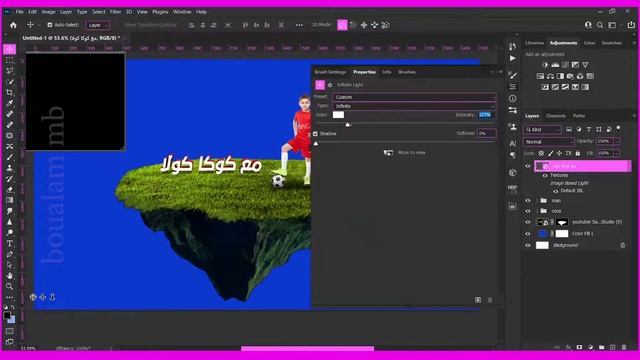Screen dimensions: 640x360
Task: Toggle the Default IBL visibility eye
Action: click(x=555, y=191)
